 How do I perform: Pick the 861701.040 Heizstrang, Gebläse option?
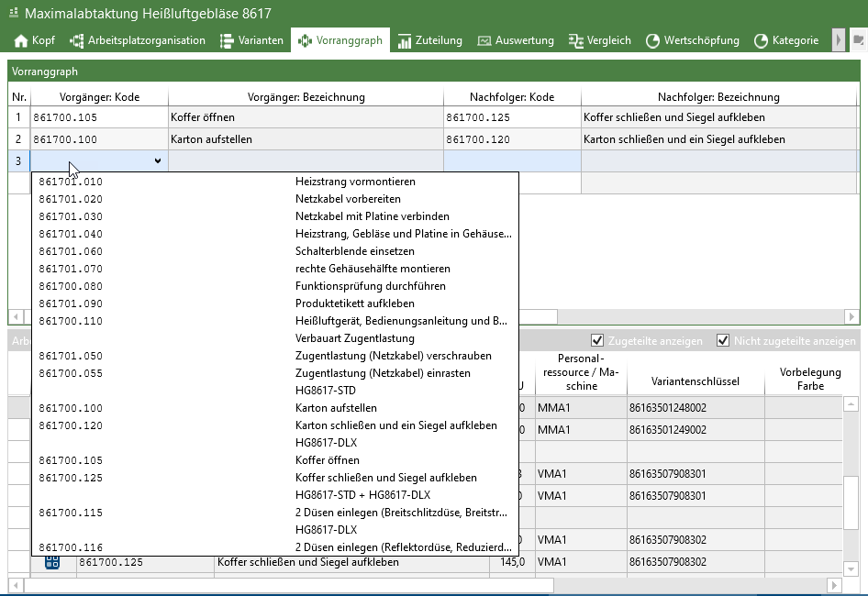point(275,234)
